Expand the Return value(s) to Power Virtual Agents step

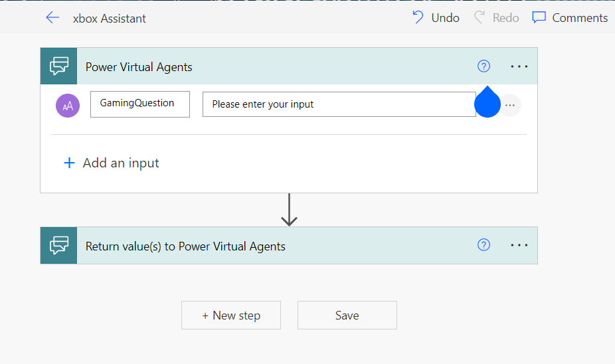[266, 246]
